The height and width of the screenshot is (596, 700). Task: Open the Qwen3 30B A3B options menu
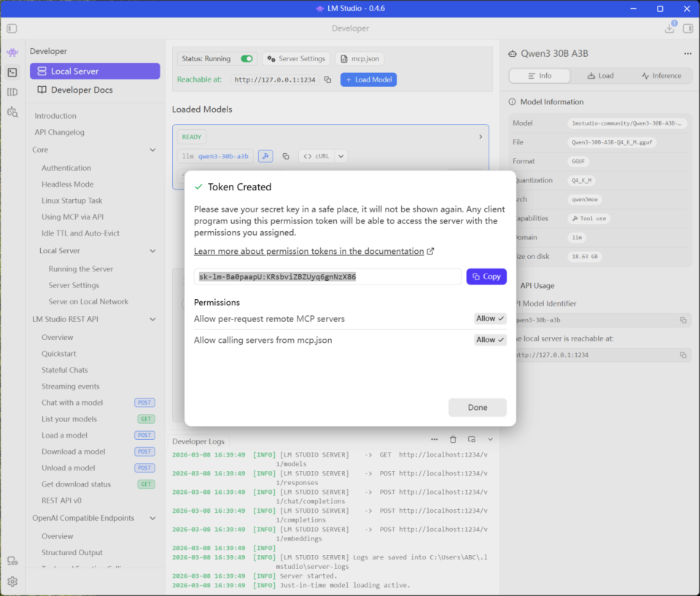[688, 53]
